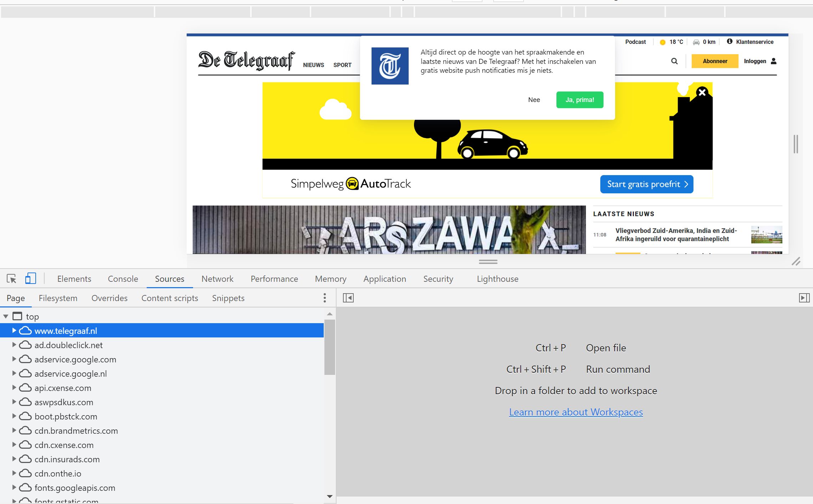This screenshot has height=504, width=813.
Task: Click Start gratis proefrit button
Action: [x=647, y=184]
